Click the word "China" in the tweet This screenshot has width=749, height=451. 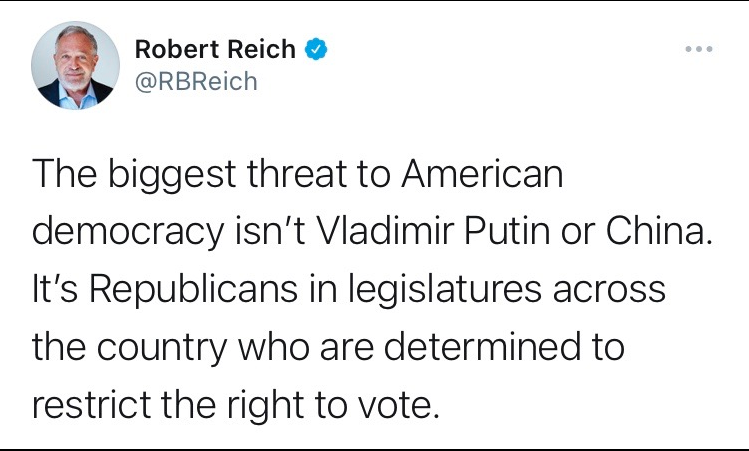click(x=657, y=232)
